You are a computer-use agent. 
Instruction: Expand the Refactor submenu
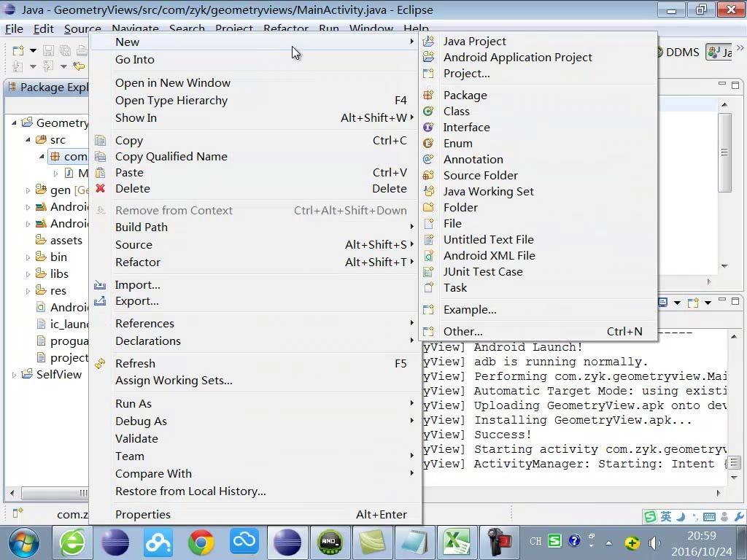coord(411,262)
